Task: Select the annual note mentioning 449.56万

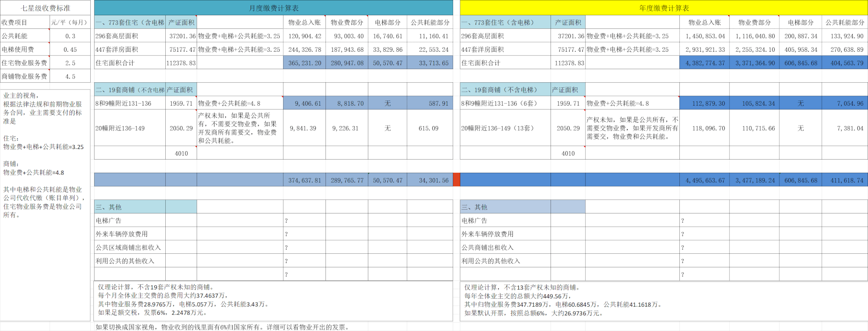Action: coord(518,296)
